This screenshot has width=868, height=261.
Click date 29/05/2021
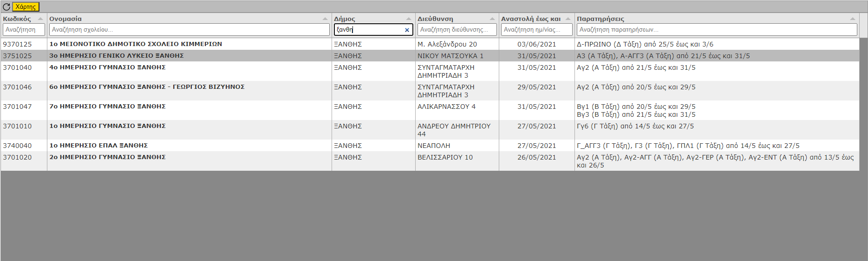coord(536,87)
